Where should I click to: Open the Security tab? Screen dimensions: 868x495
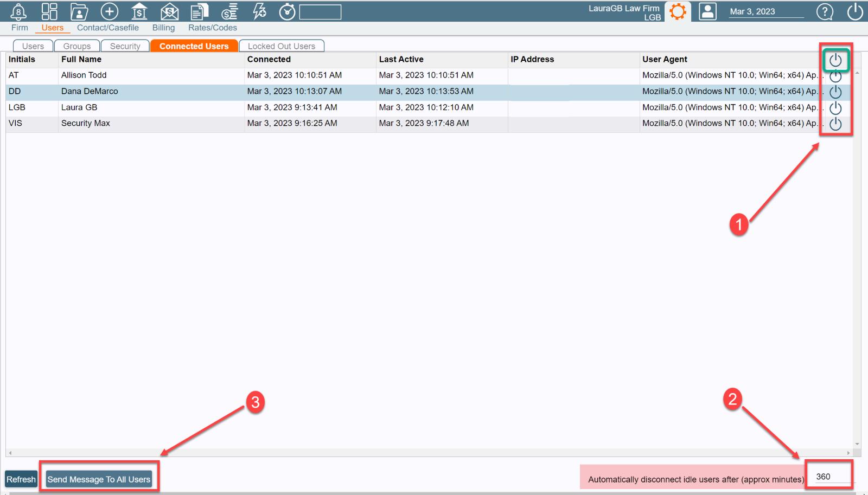coord(125,46)
